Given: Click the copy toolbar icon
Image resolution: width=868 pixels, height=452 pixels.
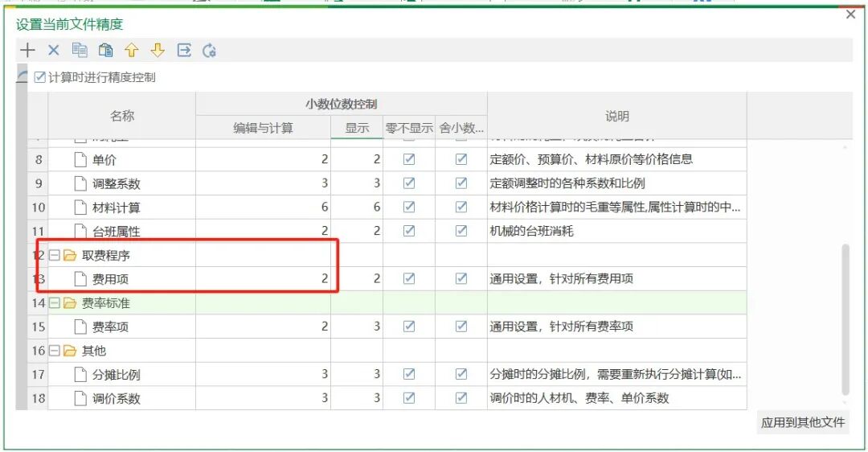Looking at the screenshot, I should point(80,51).
